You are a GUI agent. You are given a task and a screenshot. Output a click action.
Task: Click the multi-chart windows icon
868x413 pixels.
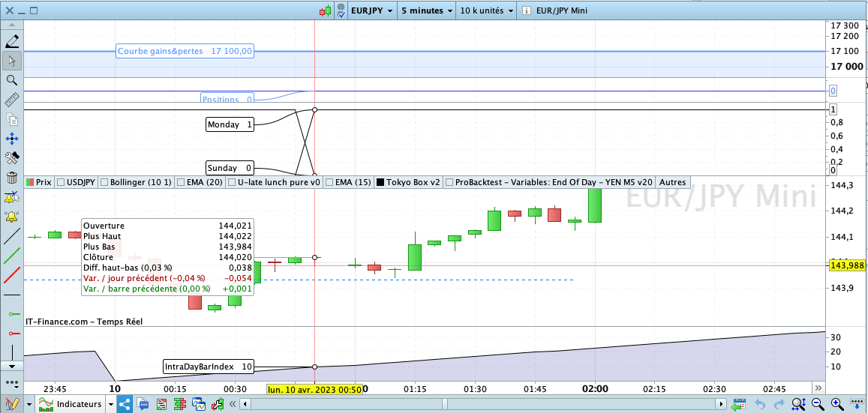point(198,404)
